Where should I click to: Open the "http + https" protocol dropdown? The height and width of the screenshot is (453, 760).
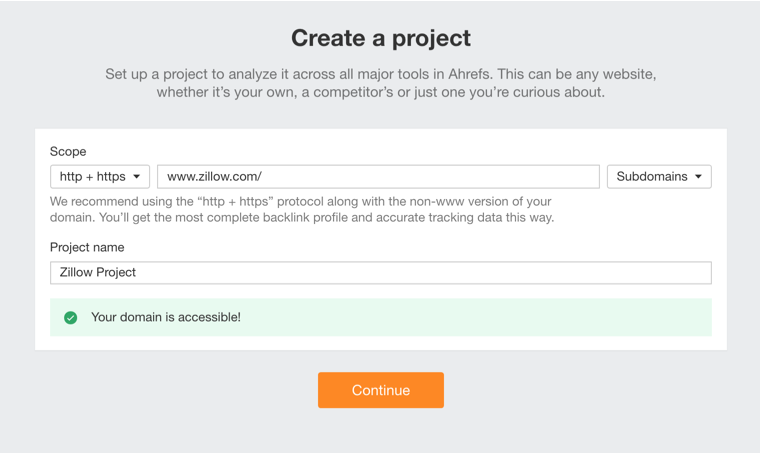pyautogui.click(x=100, y=176)
